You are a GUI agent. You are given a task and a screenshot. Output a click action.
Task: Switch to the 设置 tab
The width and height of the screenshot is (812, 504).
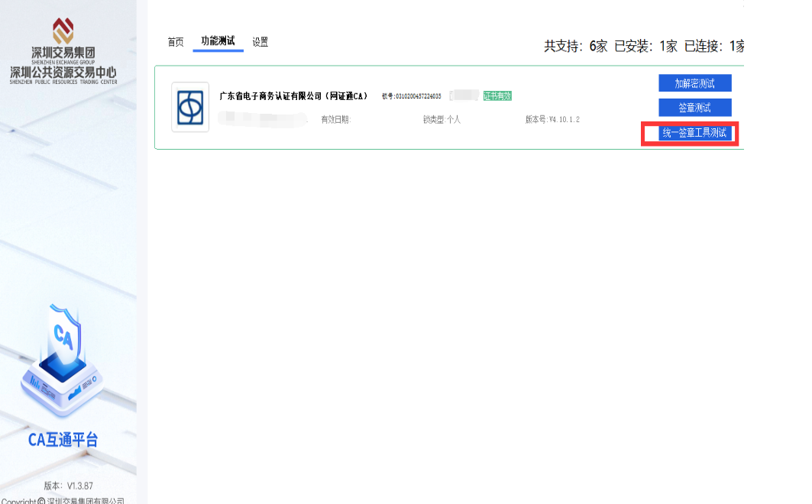point(260,42)
